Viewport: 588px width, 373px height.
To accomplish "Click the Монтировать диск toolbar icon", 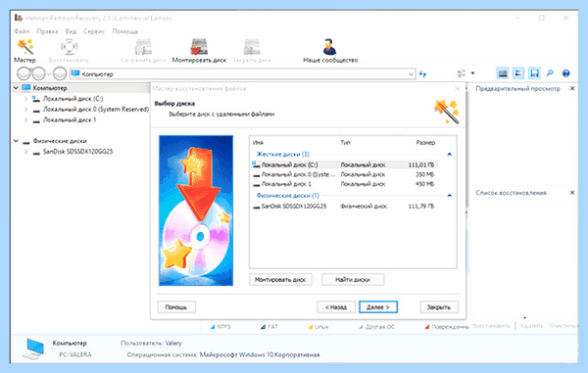I will click(199, 51).
